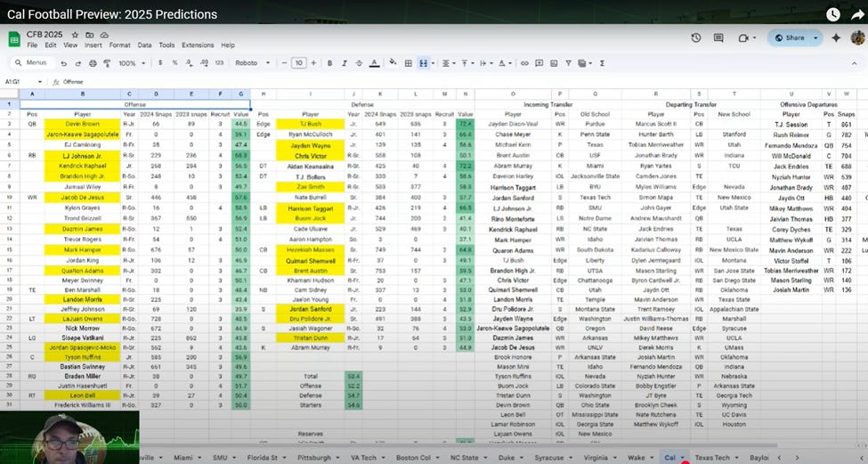Screen dimensions: 868x464
Task: Print the spreadsheet
Action: [93, 63]
